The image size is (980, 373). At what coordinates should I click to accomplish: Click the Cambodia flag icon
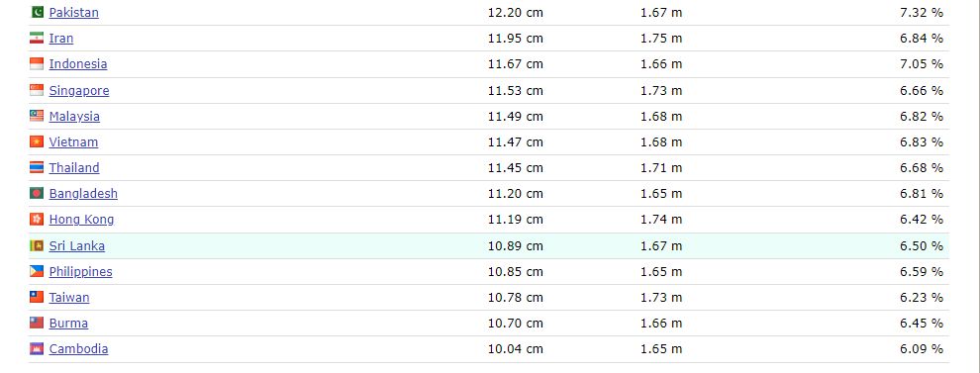click(37, 348)
